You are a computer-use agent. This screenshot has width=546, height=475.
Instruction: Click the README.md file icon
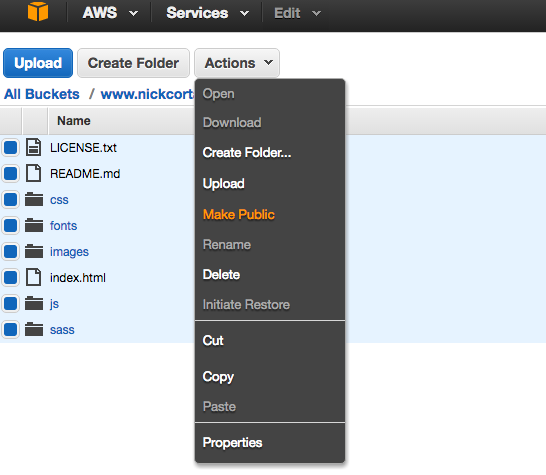point(34,173)
